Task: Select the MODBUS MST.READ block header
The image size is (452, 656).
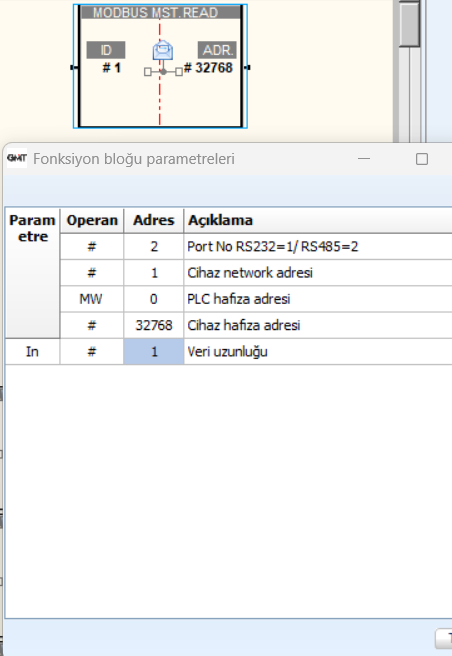Action: point(161,13)
